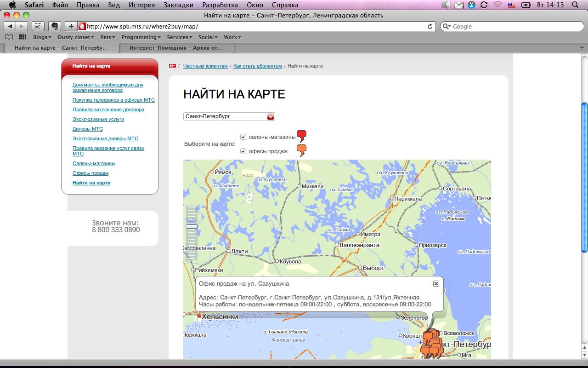Open the Правка menu
Image resolution: width=588 pixels, height=368 pixels.
[88, 5]
